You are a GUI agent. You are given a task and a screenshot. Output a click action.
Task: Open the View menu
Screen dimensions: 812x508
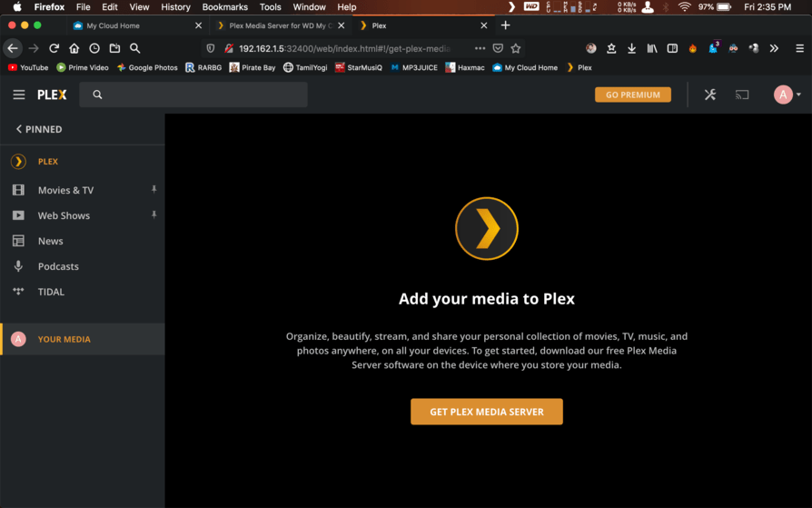click(139, 6)
